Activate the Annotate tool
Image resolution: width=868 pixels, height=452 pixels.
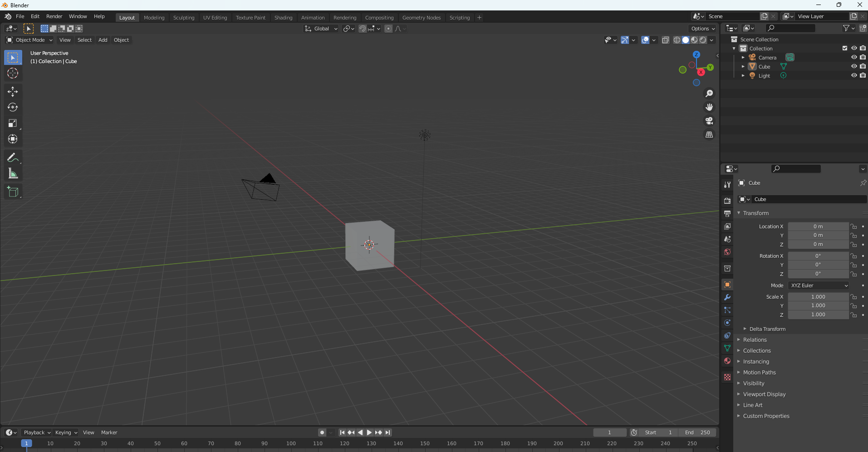coord(13,157)
